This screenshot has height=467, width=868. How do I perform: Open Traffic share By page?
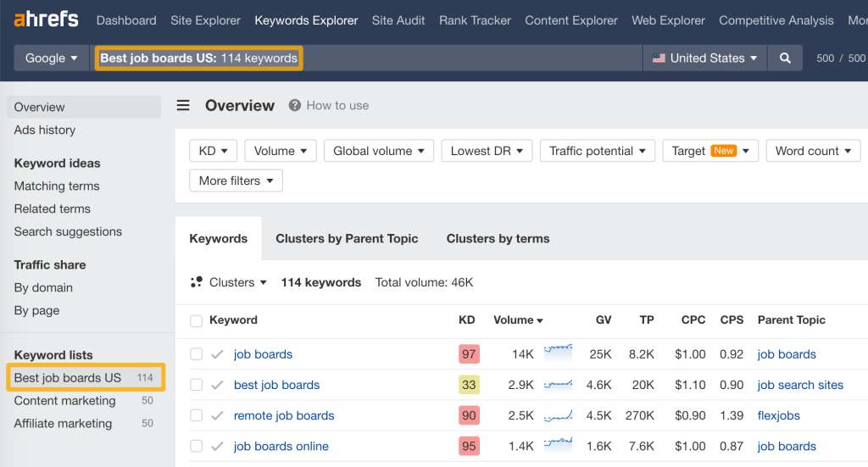coord(36,310)
